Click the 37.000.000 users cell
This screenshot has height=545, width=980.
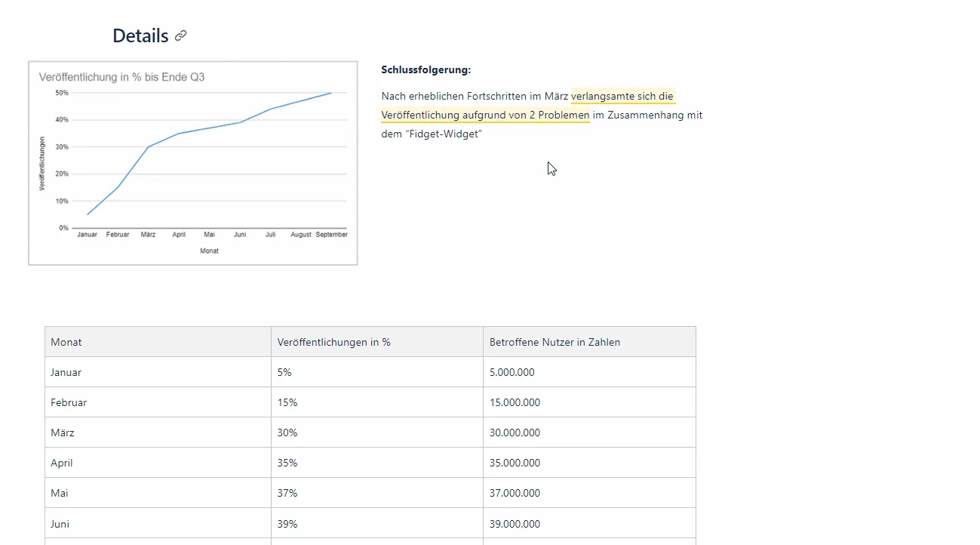click(x=589, y=493)
